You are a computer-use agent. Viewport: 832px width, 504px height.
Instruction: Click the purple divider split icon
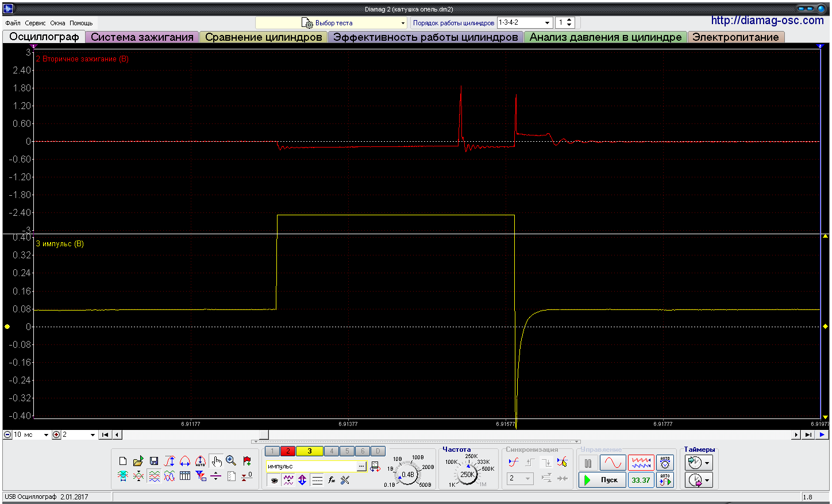point(216,476)
